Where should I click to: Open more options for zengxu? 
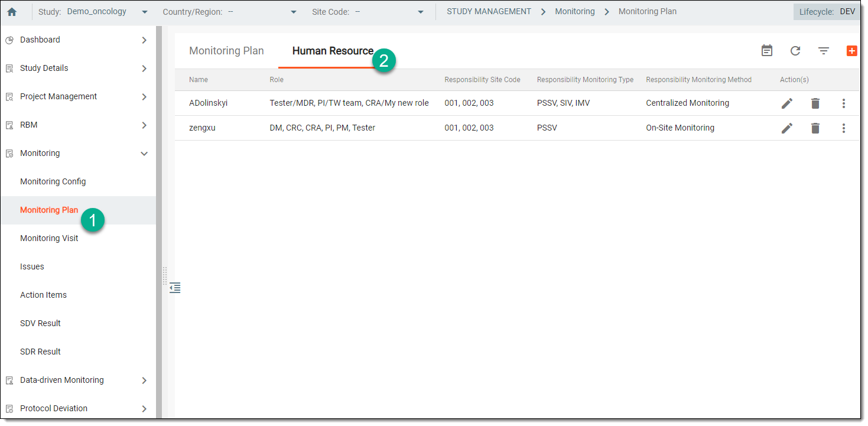coord(844,128)
